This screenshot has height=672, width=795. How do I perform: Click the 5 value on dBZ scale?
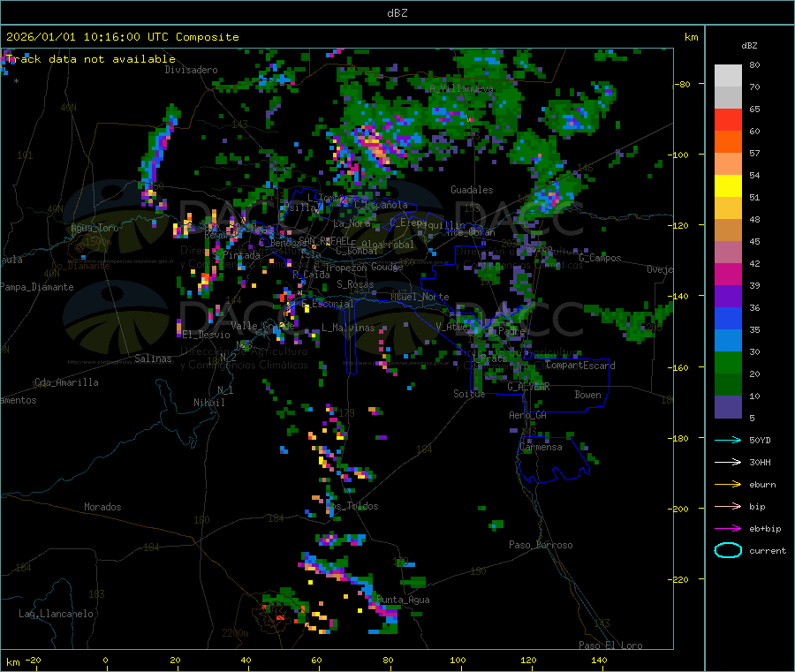(752, 418)
